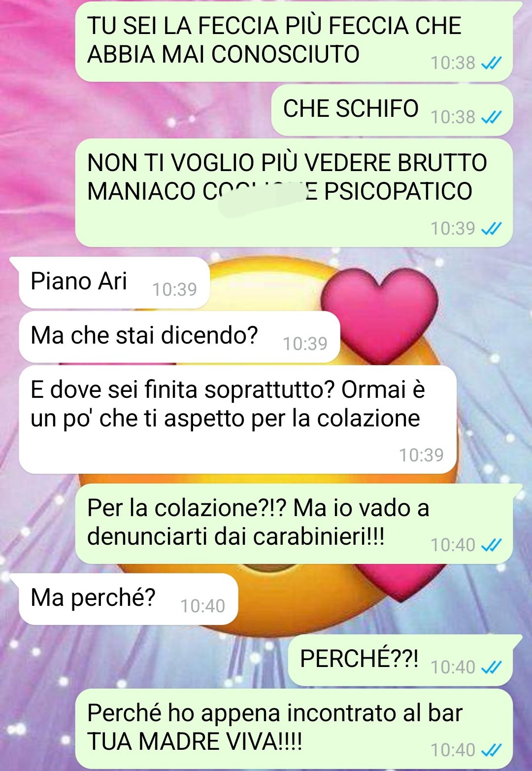This screenshot has height=771, width=532.
Task: Tap the 'E dove sei finita soprattutto?' message
Action: (237, 420)
